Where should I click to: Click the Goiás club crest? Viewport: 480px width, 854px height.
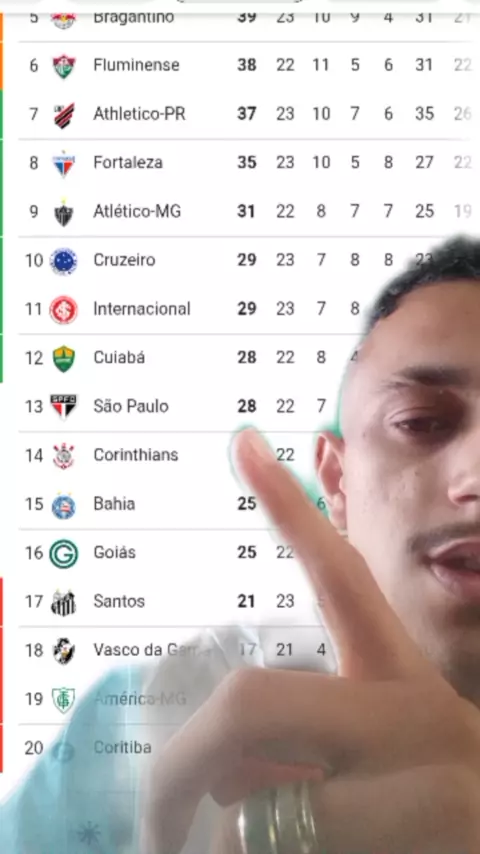click(x=64, y=553)
